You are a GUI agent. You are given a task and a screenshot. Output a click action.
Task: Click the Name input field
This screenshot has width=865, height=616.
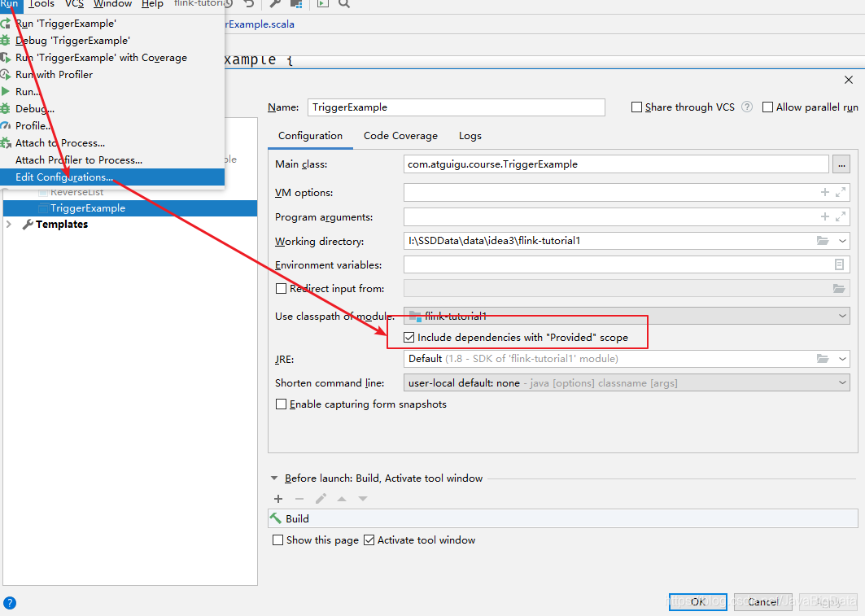pyautogui.click(x=457, y=107)
